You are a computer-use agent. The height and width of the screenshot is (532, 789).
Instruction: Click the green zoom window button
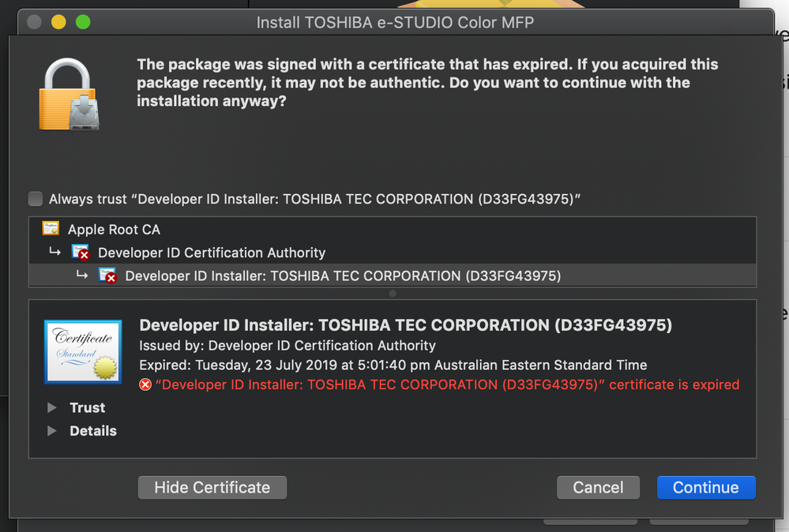click(x=83, y=22)
